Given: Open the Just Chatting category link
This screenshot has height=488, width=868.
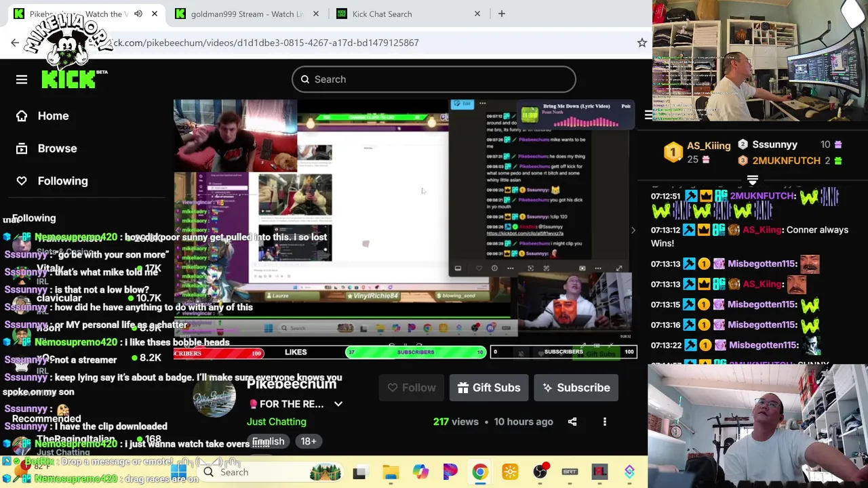Looking at the screenshot, I should (277, 422).
